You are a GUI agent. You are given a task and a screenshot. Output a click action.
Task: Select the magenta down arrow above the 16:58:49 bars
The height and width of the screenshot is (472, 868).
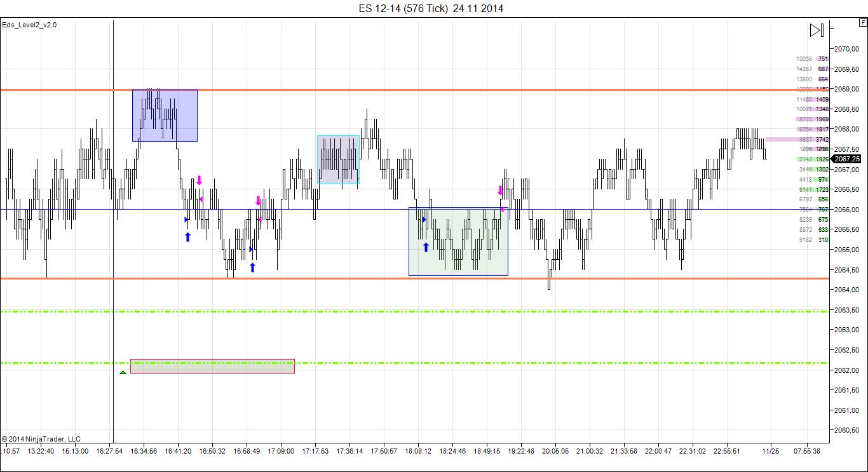[x=258, y=201]
